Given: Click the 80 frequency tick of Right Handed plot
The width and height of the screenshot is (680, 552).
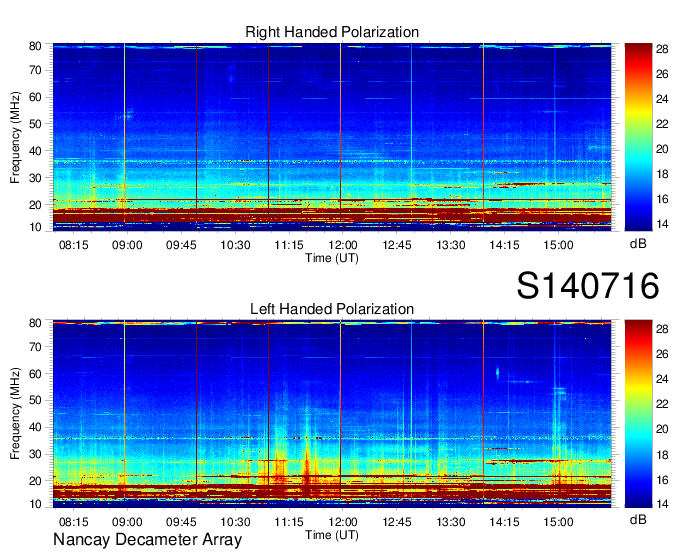Looking at the screenshot, I should pyautogui.click(x=35, y=46).
